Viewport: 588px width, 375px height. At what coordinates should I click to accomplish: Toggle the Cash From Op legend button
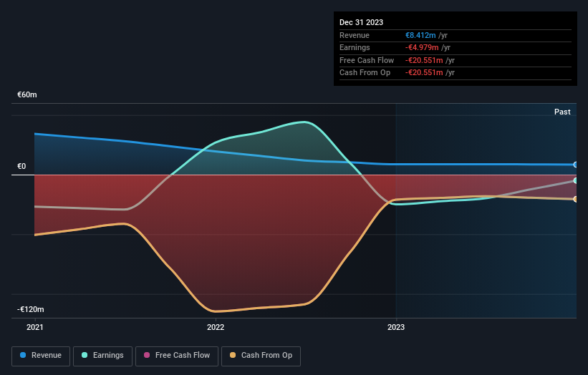coord(261,356)
